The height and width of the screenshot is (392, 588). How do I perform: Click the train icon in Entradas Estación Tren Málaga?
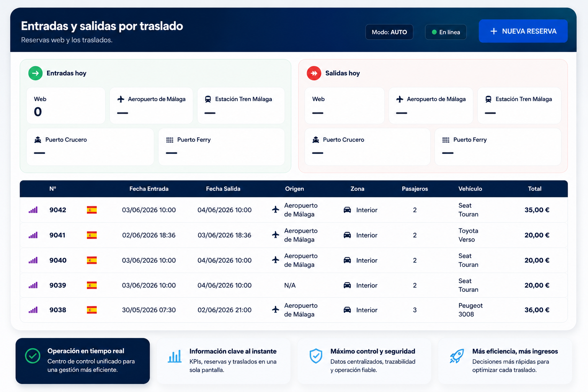coord(208,99)
